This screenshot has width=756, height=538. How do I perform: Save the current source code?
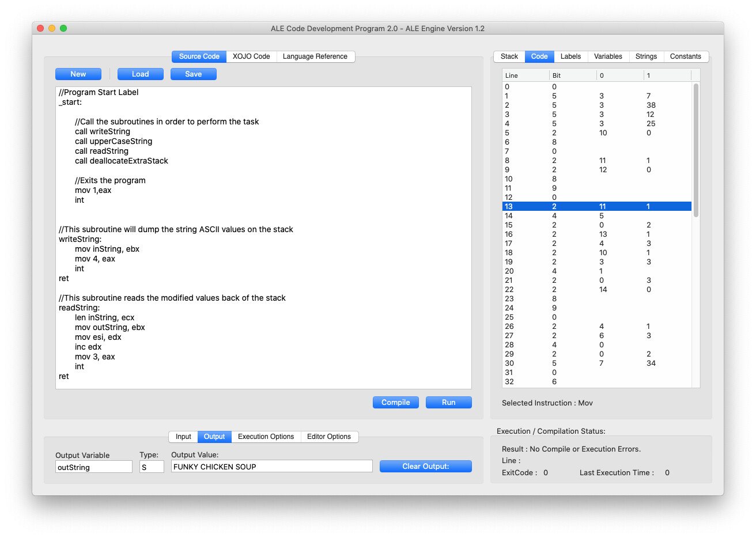(193, 74)
